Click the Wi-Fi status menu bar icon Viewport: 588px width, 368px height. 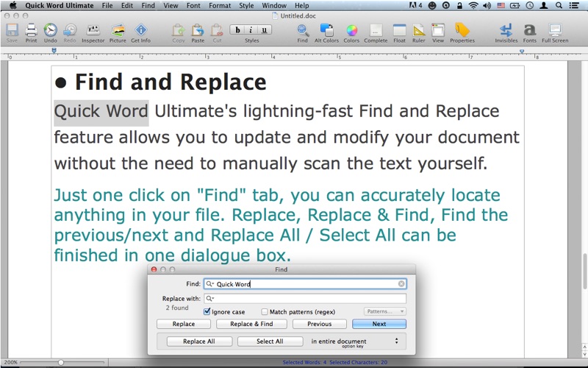473,5
